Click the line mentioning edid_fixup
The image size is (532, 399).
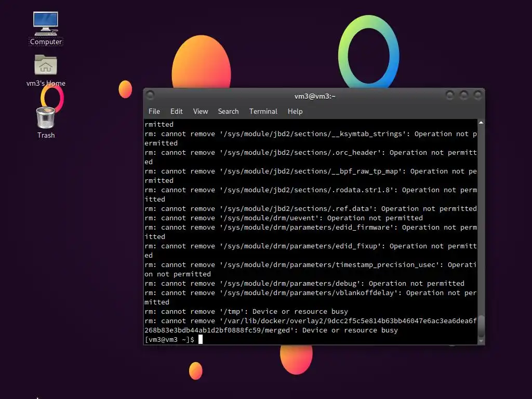(x=311, y=250)
